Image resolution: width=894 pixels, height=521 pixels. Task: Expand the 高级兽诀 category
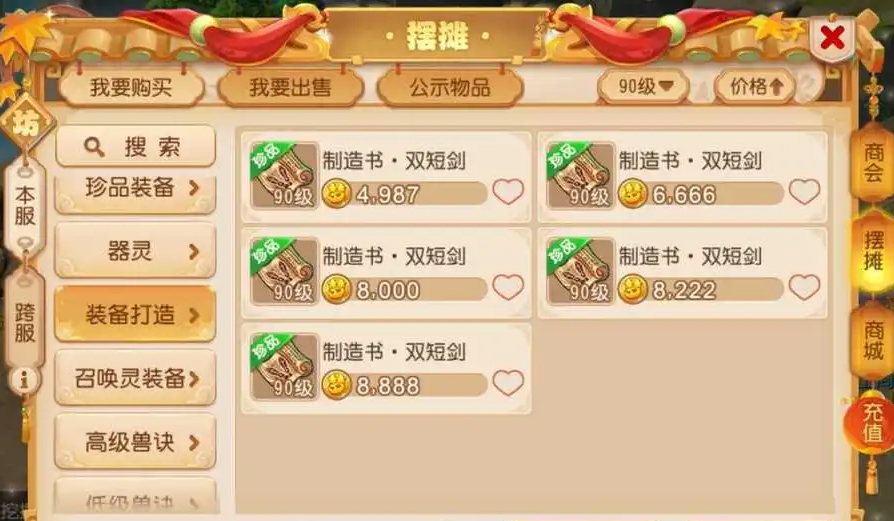click(135, 442)
